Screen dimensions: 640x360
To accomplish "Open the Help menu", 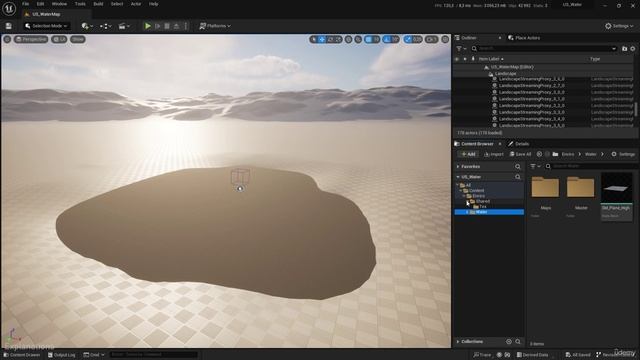I will [153, 4].
